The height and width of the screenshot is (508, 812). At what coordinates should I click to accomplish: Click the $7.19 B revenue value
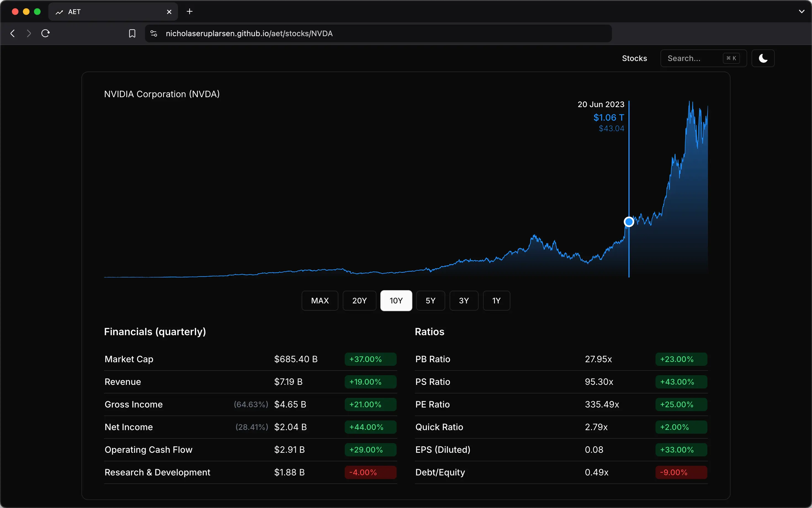(288, 382)
